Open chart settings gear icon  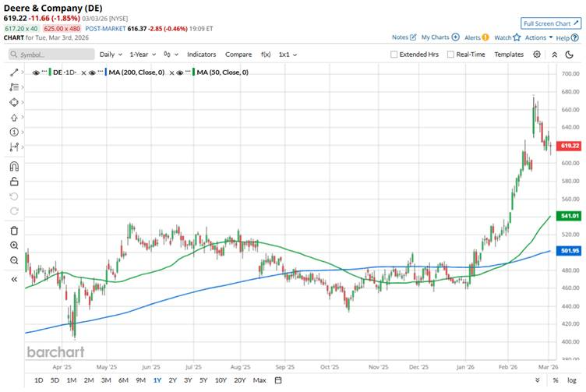click(537, 55)
